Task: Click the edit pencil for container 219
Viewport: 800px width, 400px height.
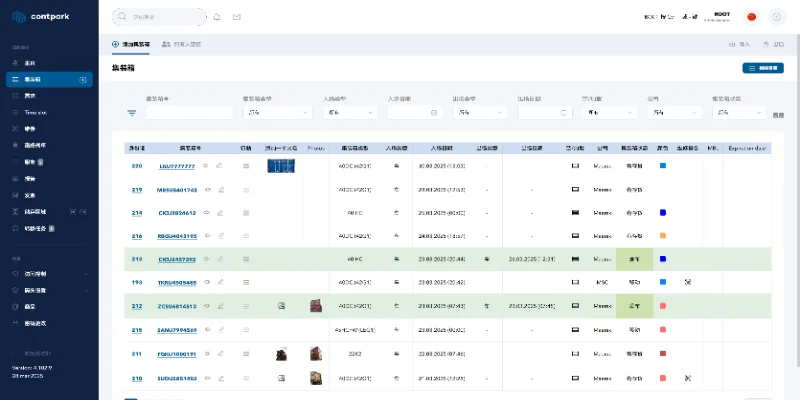Action: point(220,189)
